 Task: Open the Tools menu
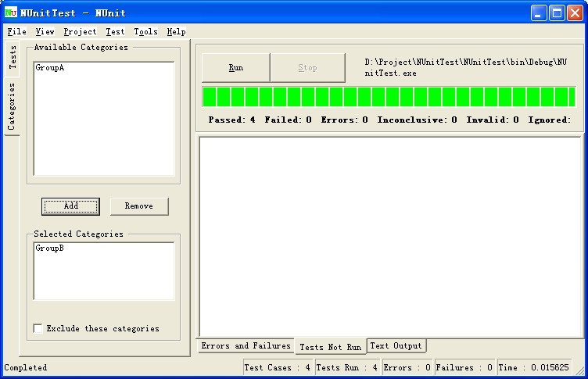pos(145,32)
